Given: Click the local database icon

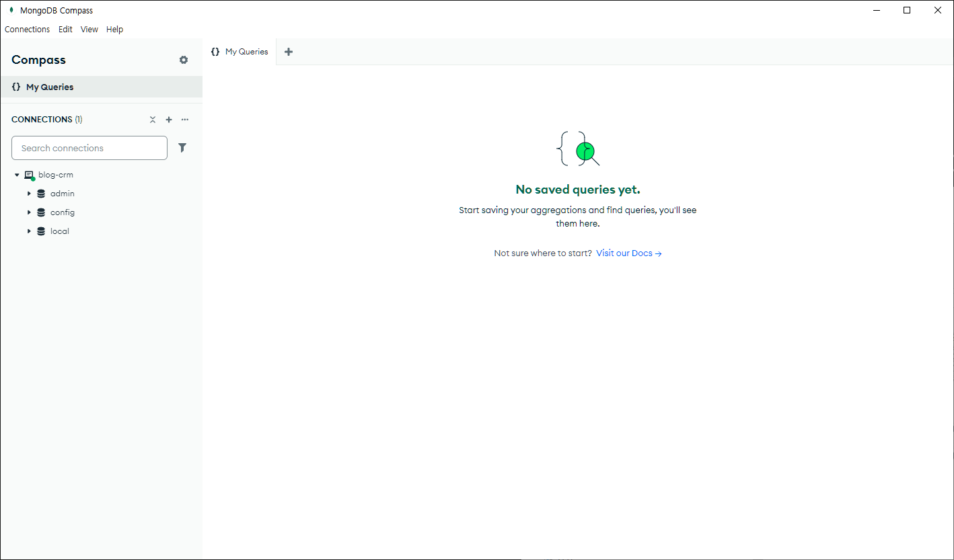Looking at the screenshot, I should 41,231.
